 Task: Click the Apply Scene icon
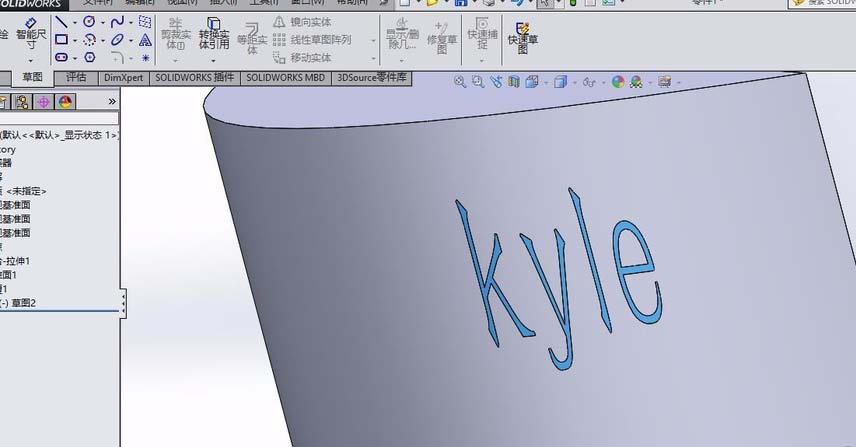[636, 82]
